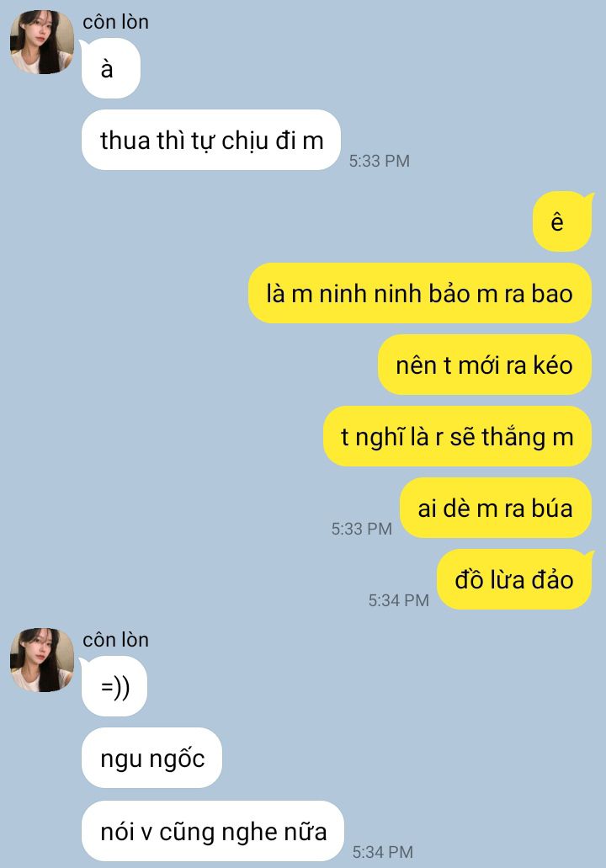Click the yellow 'ê' message bubble
This screenshot has width=606, height=868.
[x=562, y=221]
